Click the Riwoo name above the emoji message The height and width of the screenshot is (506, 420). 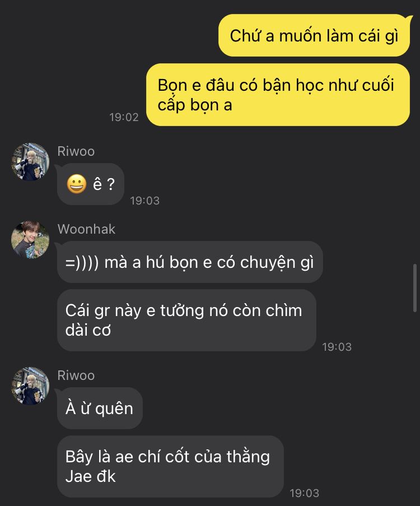tap(76, 151)
